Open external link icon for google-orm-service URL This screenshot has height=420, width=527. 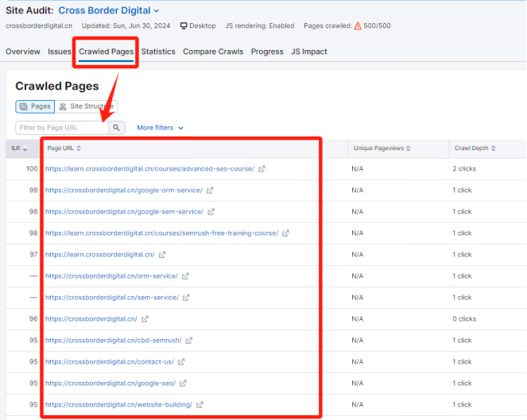point(211,191)
